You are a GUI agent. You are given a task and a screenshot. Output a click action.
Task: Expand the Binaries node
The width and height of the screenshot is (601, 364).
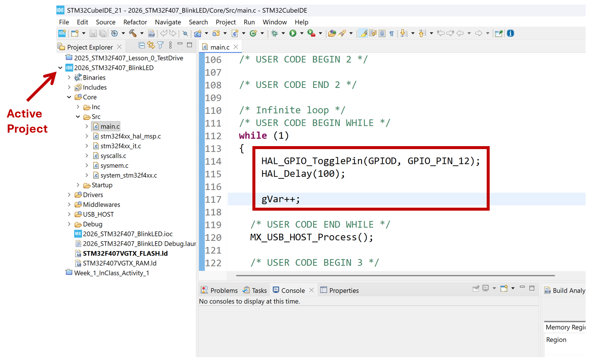point(69,78)
